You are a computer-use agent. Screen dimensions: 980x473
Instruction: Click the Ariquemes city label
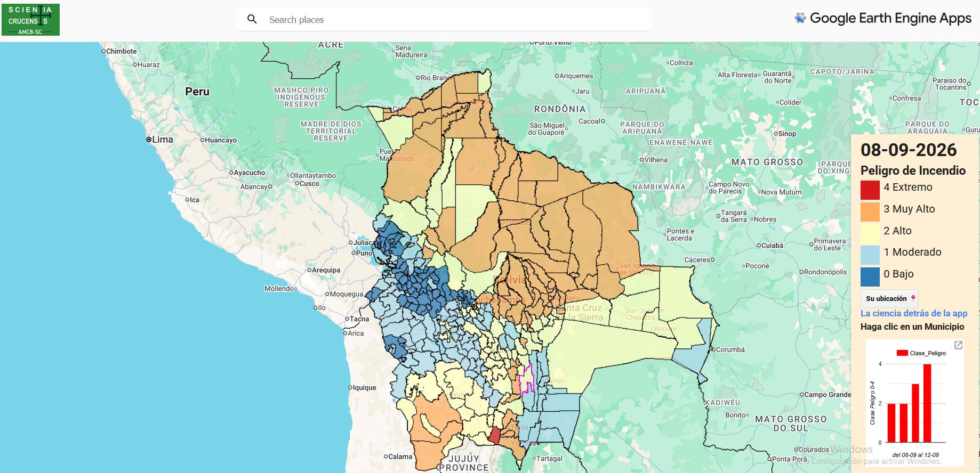[x=576, y=76]
